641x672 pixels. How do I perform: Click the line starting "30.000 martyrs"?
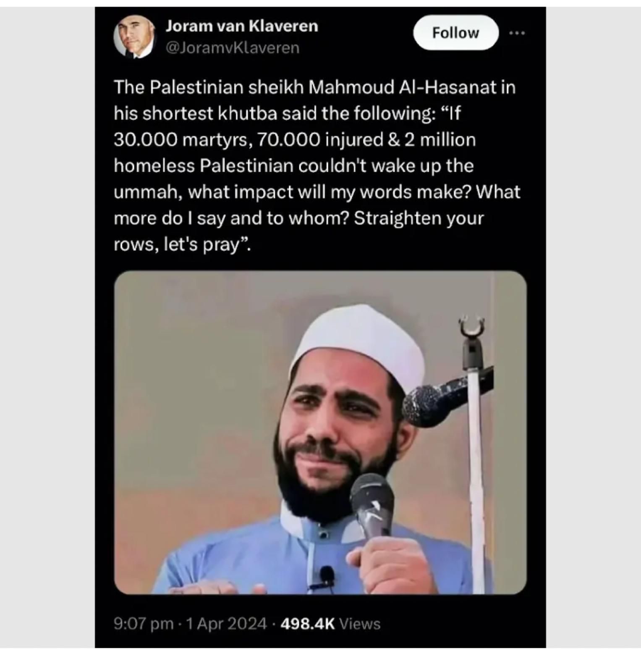click(x=295, y=140)
